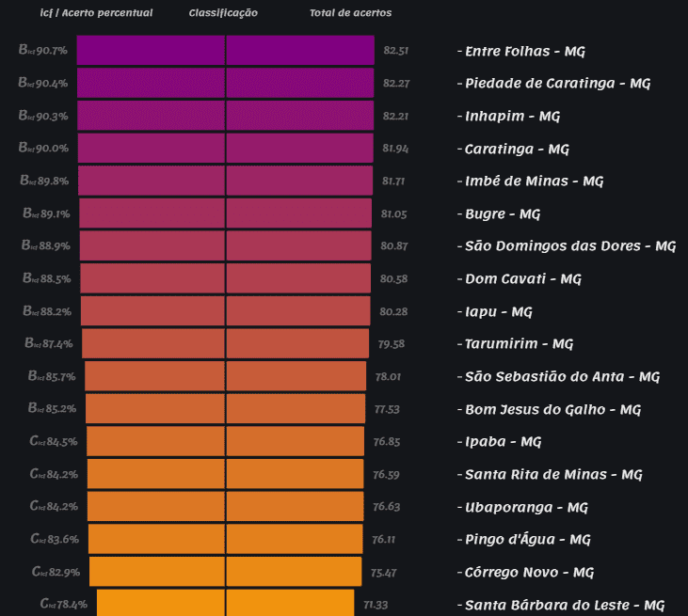Screen dimensions: 688x616
Task: Select the 'B 89.1%' rating label
Action: point(46,213)
